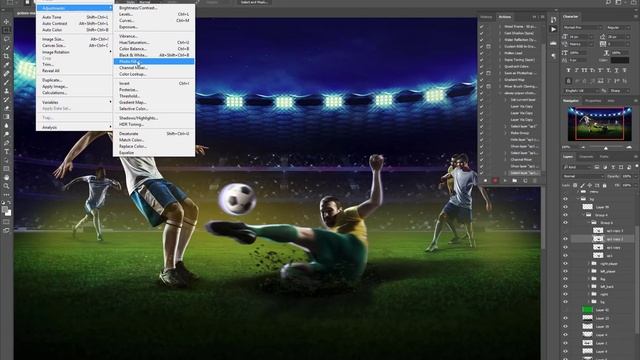Open the font family dropdown in Character
This screenshot has width=640, height=360.
click(x=582, y=27)
